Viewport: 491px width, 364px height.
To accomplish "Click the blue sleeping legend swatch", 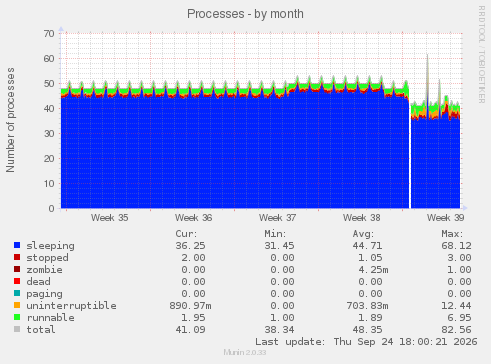I will point(17,245).
